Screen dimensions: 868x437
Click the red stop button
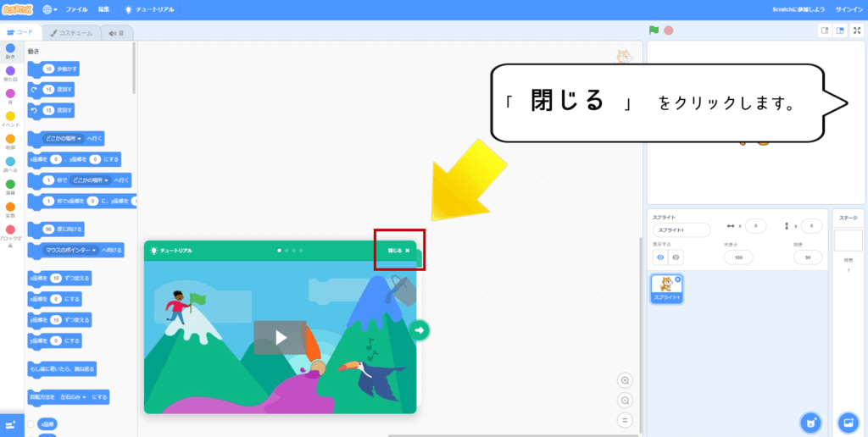(668, 30)
